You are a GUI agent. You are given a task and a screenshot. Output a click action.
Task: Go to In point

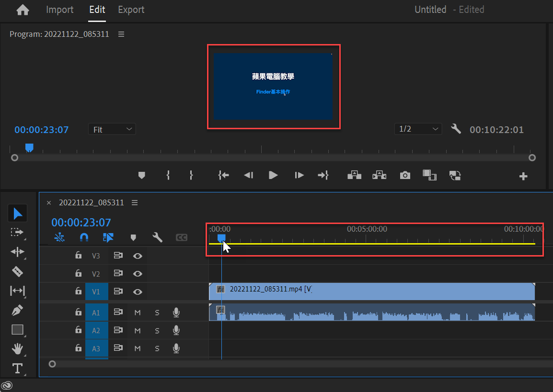[223, 175]
